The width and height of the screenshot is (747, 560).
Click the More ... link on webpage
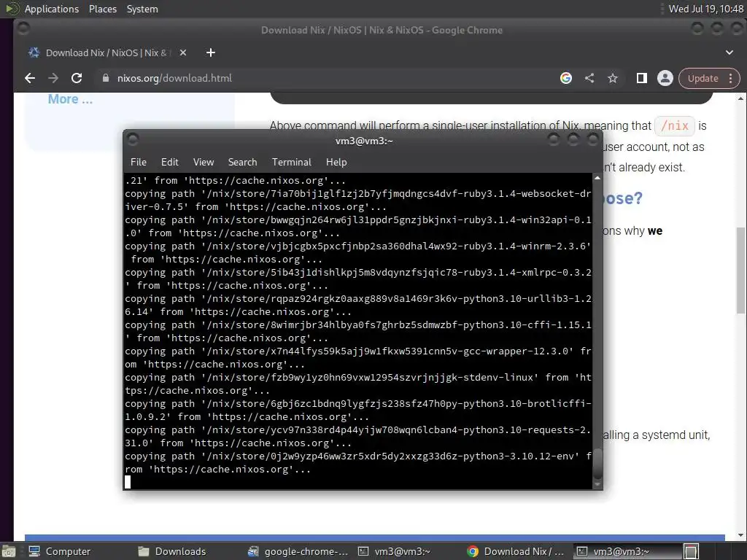(x=70, y=99)
